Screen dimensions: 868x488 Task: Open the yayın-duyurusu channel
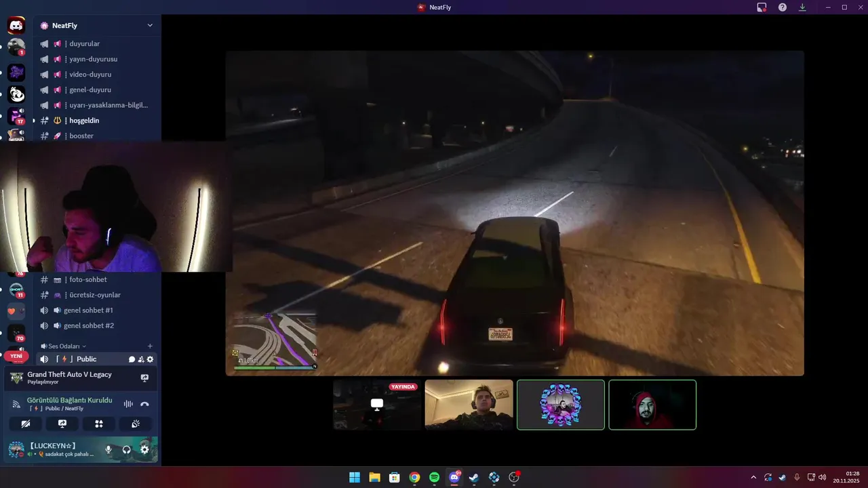(x=97, y=59)
